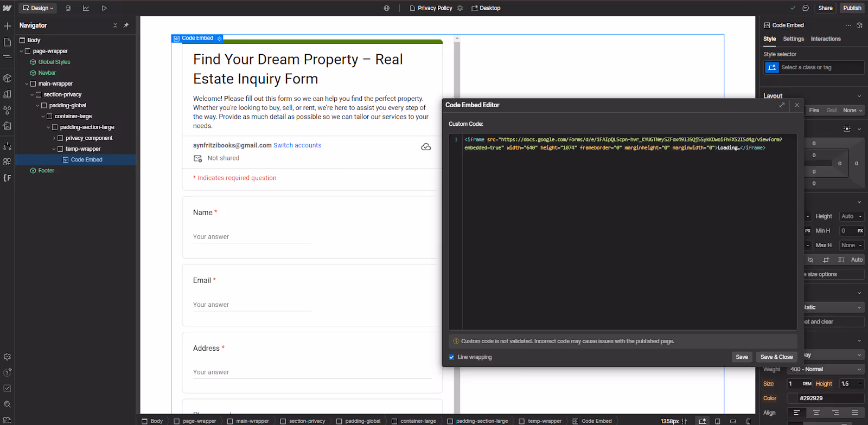868x425 pixels.
Task: Expand the Code Embed Editor window
Action: coord(782,105)
